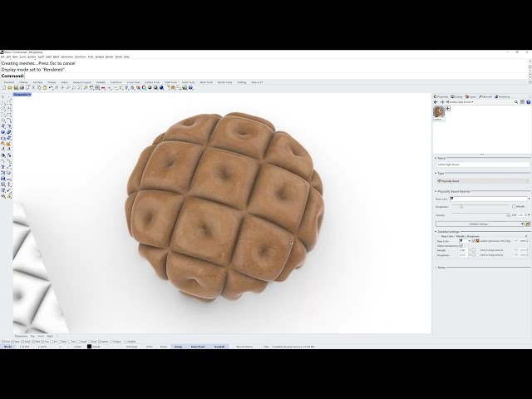Viewport: 532px width, 399px height.
Task: Open the Detailed settings dropdown
Action: pyautogui.click(x=480, y=224)
